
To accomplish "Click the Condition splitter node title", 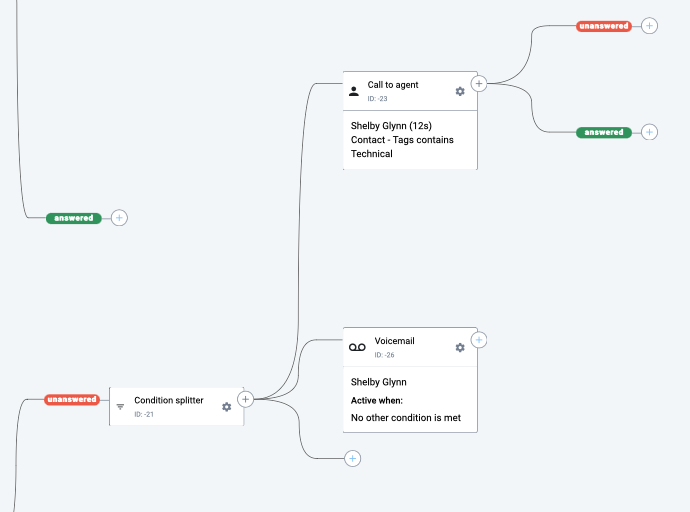I will pos(169,400).
